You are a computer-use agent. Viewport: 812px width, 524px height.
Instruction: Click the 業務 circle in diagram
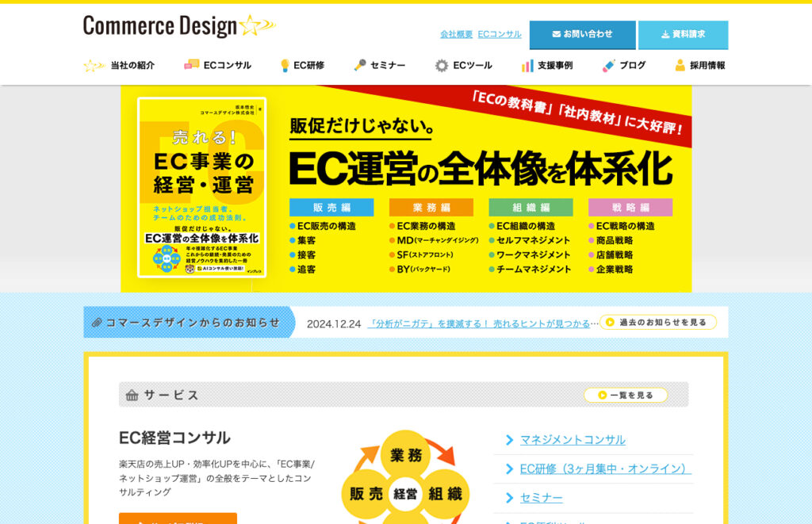[406, 455]
